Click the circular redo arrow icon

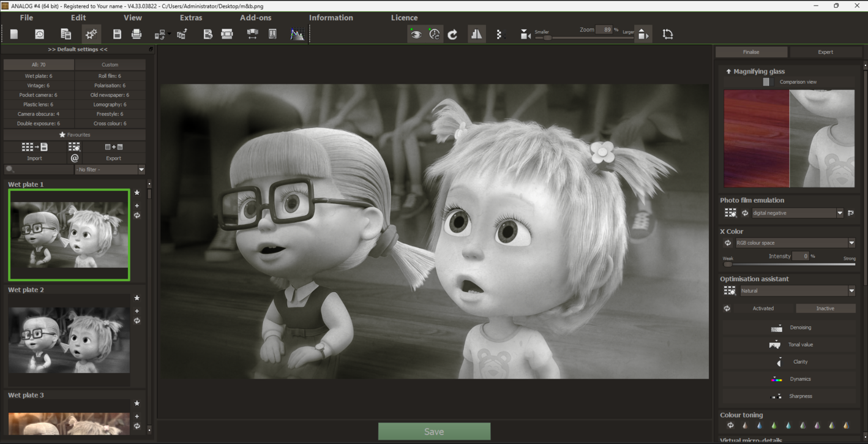[453, 34]
